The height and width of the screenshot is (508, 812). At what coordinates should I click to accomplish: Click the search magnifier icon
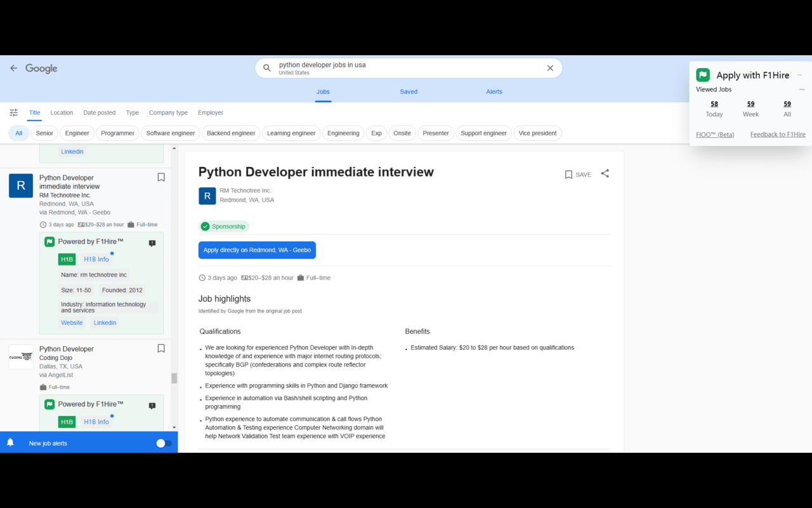[x=267, y=68]
